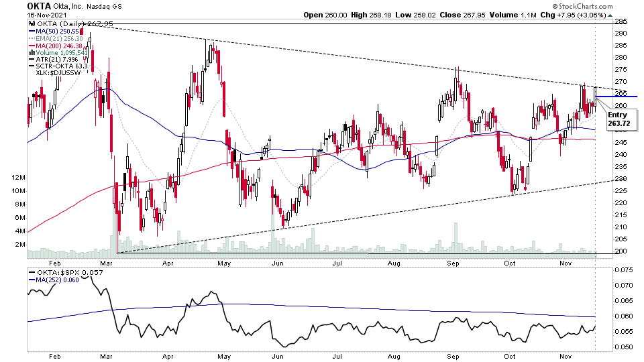Click the 'OKTA (Daily) 267.95' legend entry
The image size is (644, 362).
pos(74,24)
